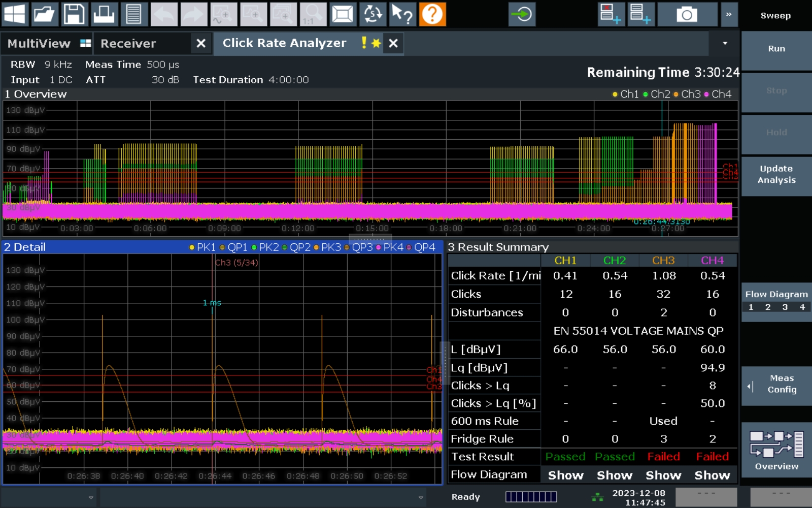Select the 1 Overview window title
Screen dimensions: 812x508
(36, 94)
